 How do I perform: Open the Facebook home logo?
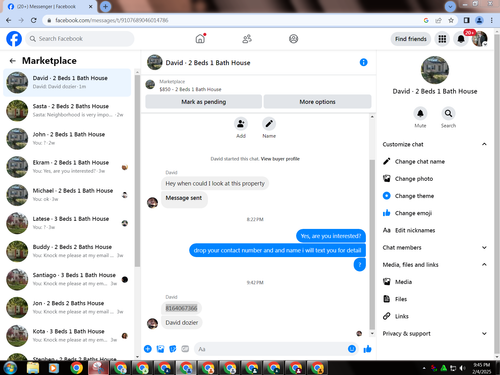click(x=14, y=39)
